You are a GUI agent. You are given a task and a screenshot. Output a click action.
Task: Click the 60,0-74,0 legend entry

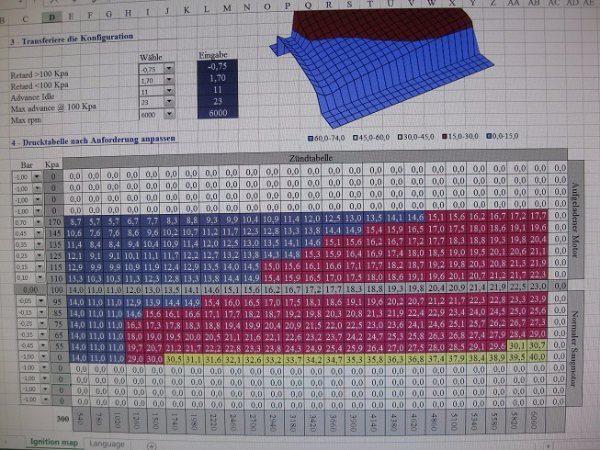click(329, 135)
